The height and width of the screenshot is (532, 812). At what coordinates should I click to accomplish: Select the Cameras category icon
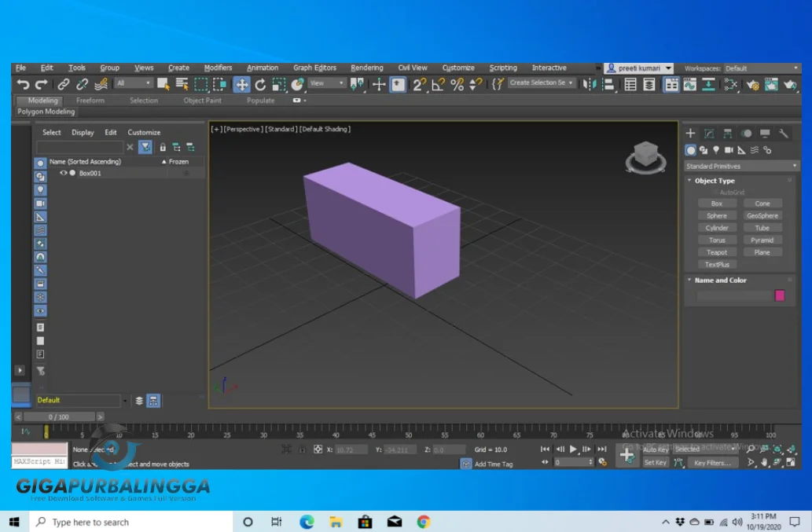729,150
